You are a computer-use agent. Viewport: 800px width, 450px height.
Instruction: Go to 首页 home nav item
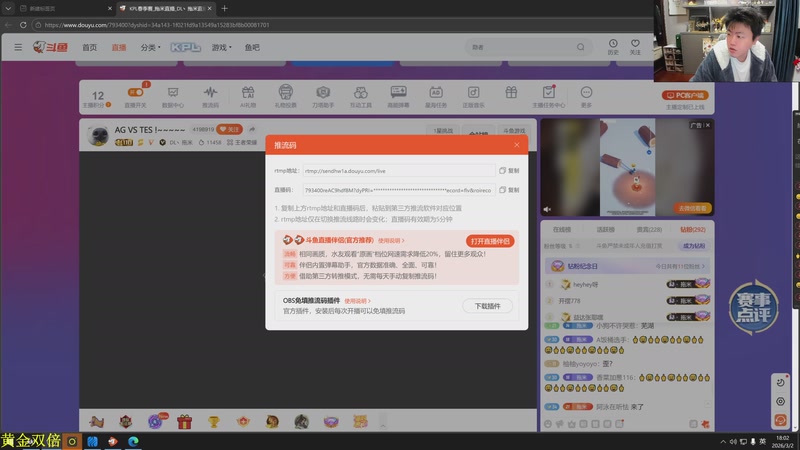click(90, 47)
